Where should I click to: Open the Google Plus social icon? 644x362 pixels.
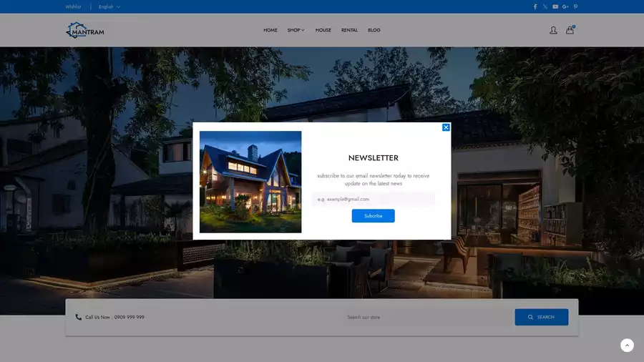point(565,6)
